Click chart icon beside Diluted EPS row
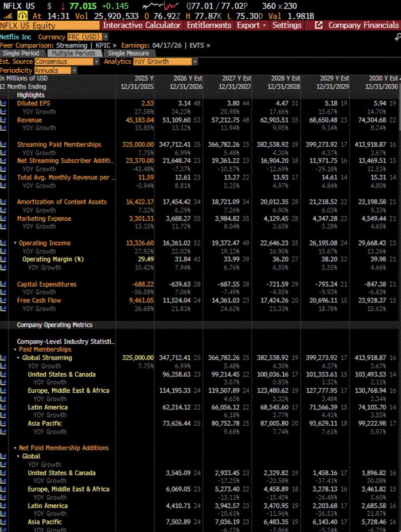Viewport: 401px width, 532px height. click(4, 103)
